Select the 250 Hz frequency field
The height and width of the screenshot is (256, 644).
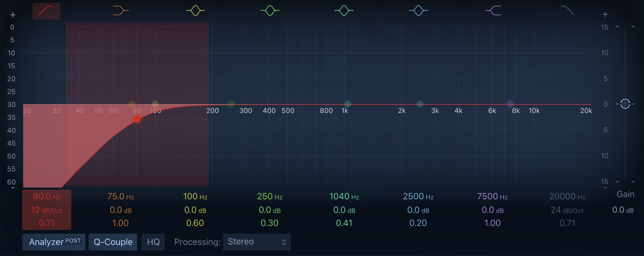tap(270, 196)
